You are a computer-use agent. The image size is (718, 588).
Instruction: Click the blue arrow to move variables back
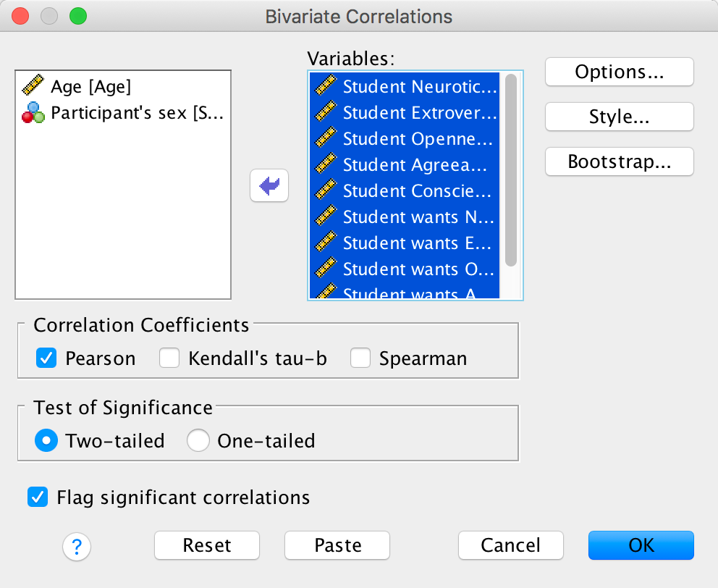tap(269, 186)
